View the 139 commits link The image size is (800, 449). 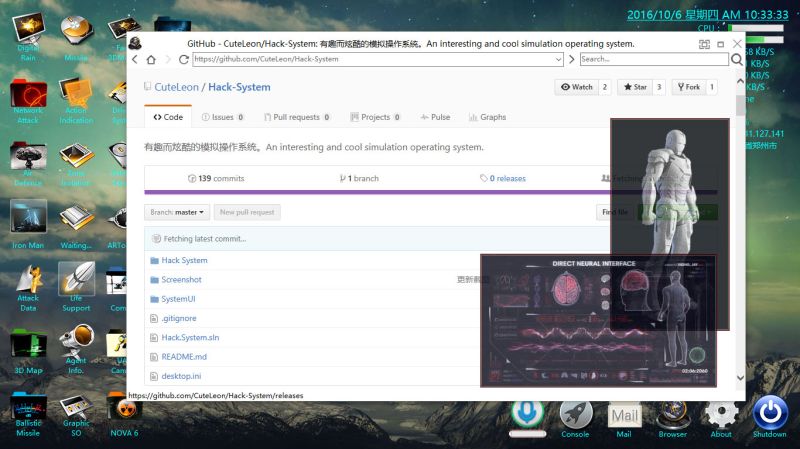[x=216, y=178]
